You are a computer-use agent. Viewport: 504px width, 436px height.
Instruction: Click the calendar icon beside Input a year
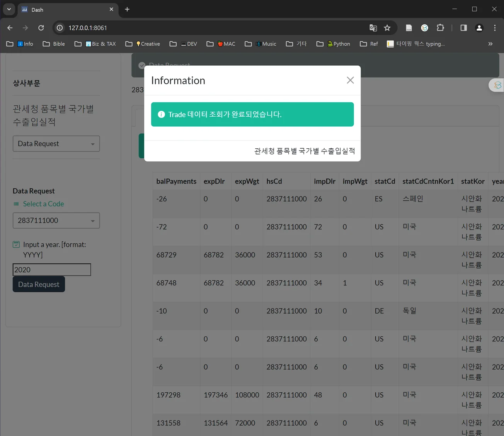point(16,244)
